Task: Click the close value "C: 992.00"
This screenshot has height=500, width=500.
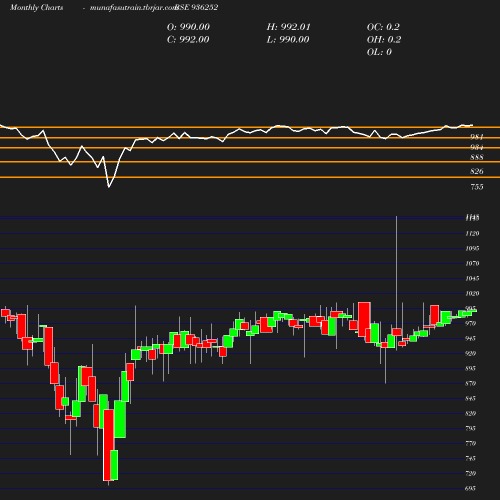Action: pyautogui.click(x=188, y=39)
